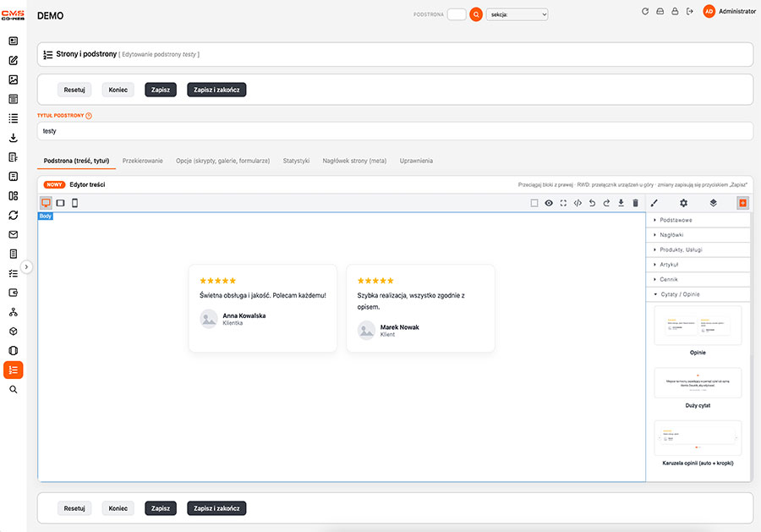Click the circular sync arrows sidebar icon
The width and height of the screenshot is (761, 532).
tap(13, 215)
